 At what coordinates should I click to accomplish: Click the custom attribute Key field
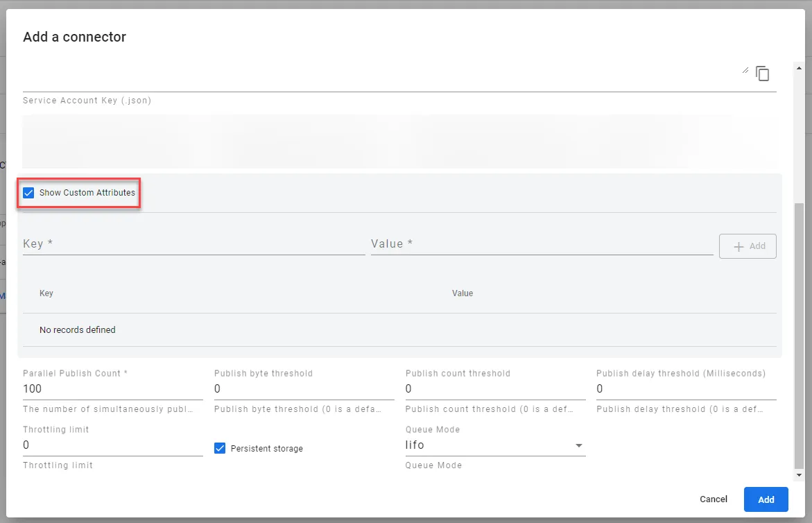click(193, 244)
